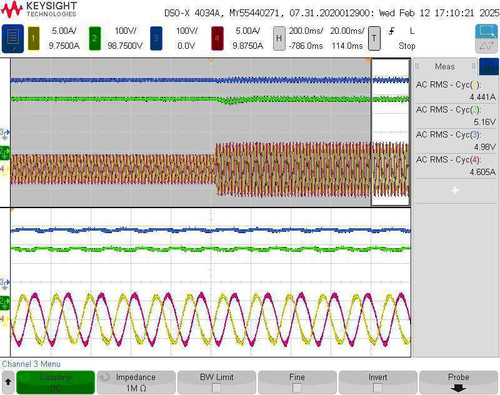Viewport: 500px width, 395px height.
Task: Click channel 1 offset 9.7500A
Action: click(x=64, y=46)
